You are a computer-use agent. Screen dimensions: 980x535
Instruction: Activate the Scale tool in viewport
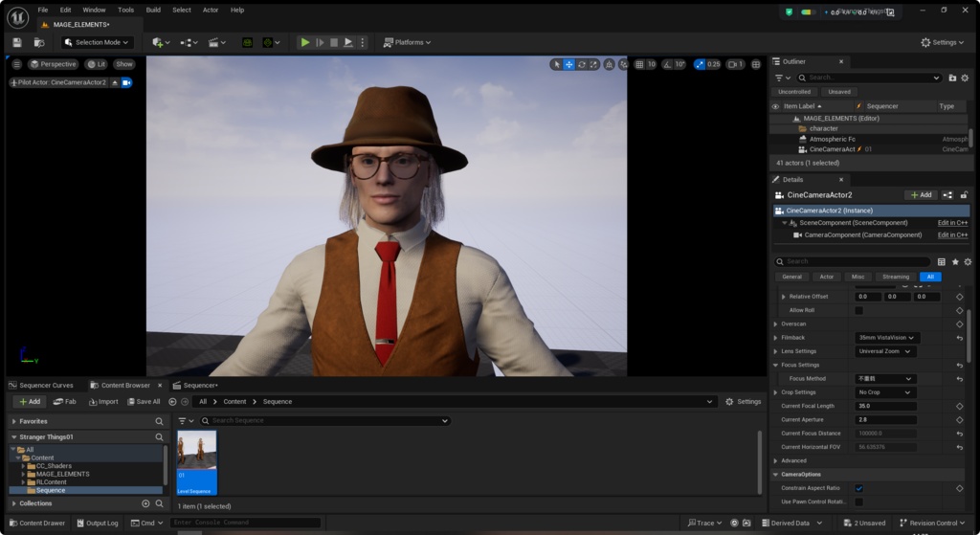coord(593,64)
